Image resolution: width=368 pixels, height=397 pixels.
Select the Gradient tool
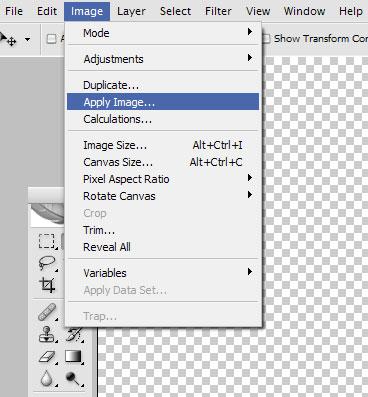[73, 357]
